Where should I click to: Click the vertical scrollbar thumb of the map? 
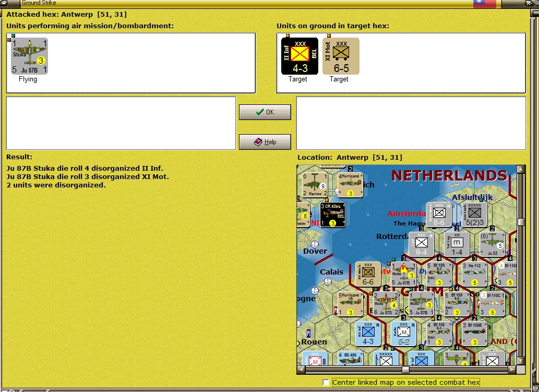pyautogui.click(x=521, y=222)
